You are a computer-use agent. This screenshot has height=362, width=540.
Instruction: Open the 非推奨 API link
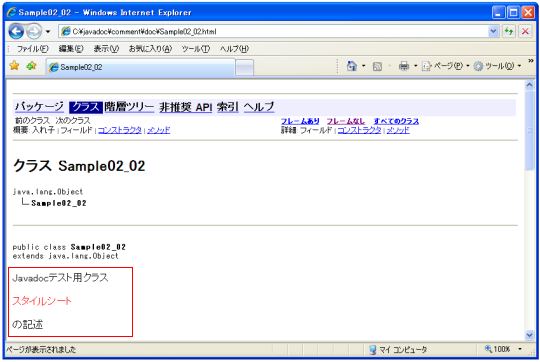click(186, 107)
